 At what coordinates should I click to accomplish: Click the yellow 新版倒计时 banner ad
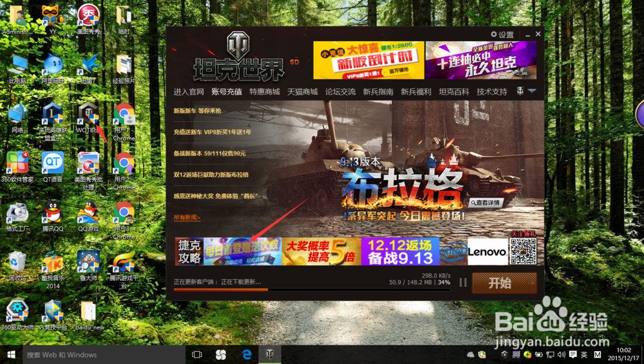coord(369,60)
